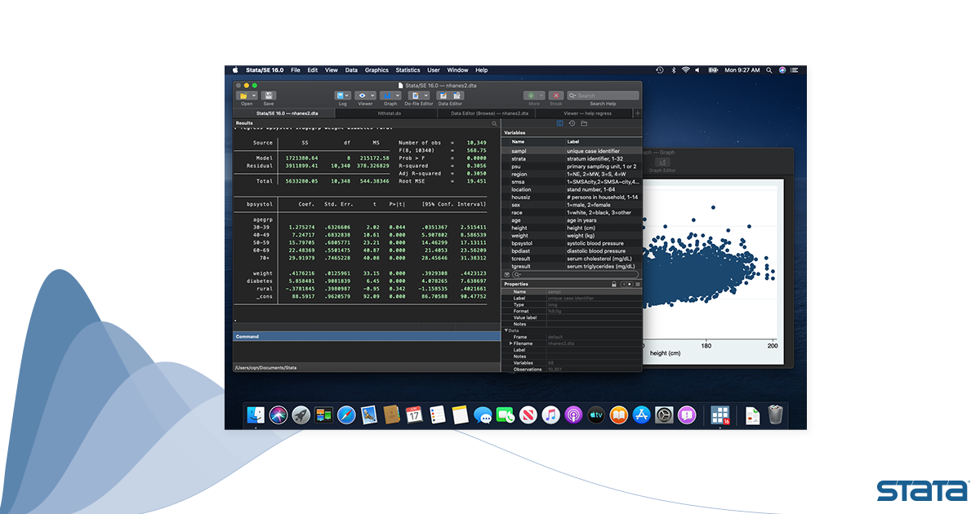This screenshot has height=514, width=980.
Task: Select the houssiz variable row
Action: click(572, 197)
